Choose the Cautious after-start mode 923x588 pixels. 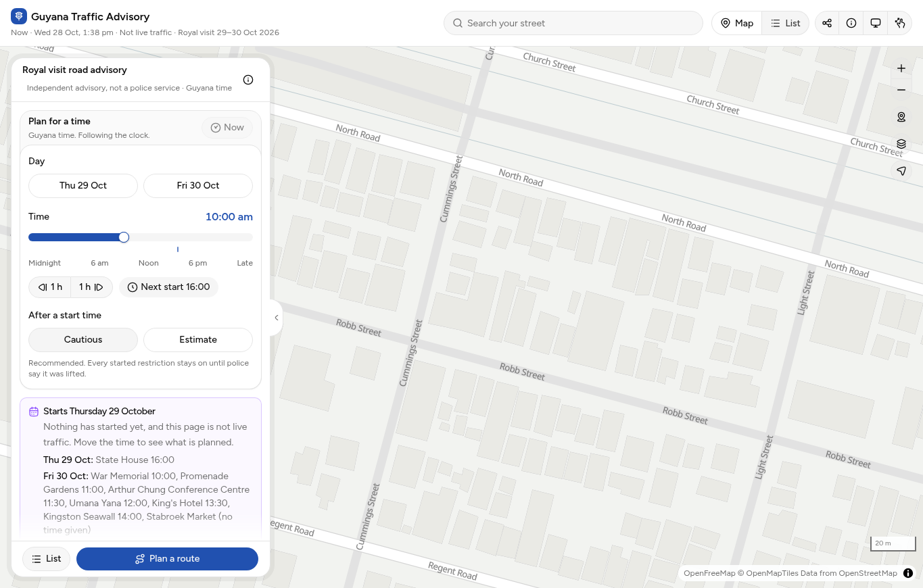click(x=83, y=340)
